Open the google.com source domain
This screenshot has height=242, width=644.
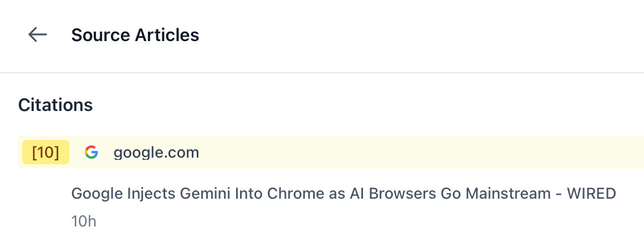pos(156,153)
